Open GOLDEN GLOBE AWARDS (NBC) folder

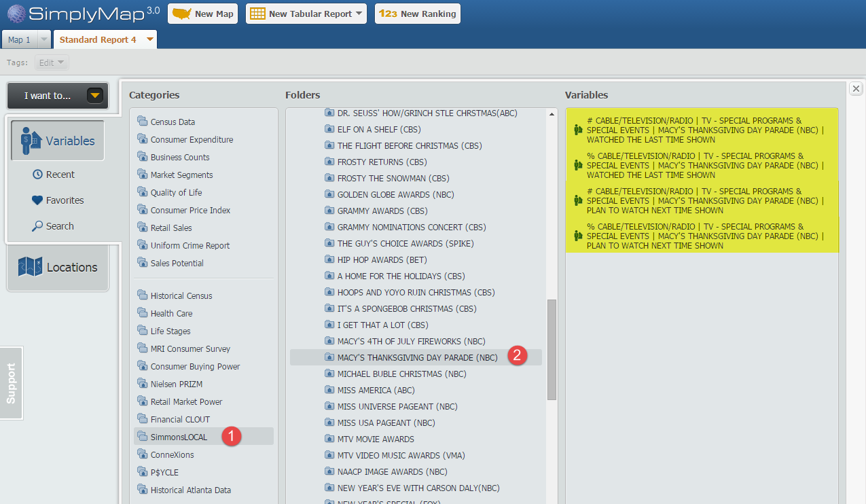click(395, 194)
